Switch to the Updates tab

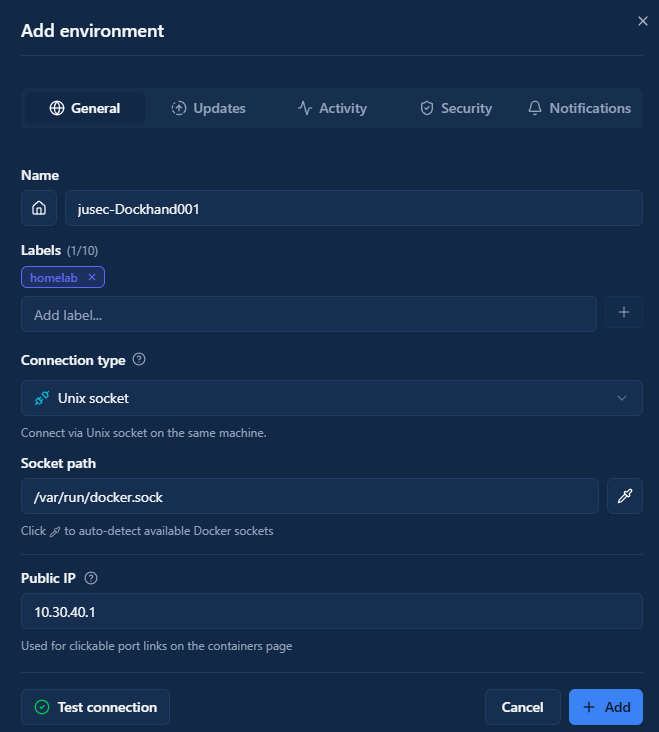coord(208,108)
